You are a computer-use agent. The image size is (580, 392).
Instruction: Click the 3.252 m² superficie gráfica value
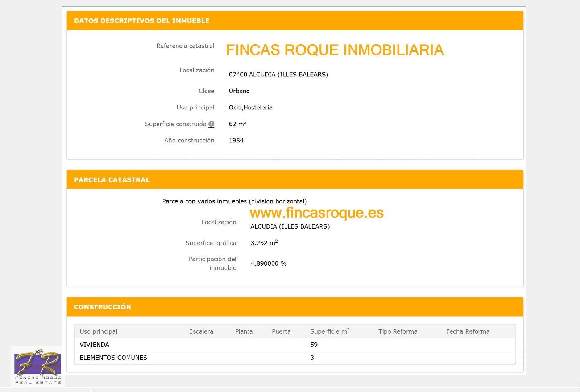click(264, 243)
